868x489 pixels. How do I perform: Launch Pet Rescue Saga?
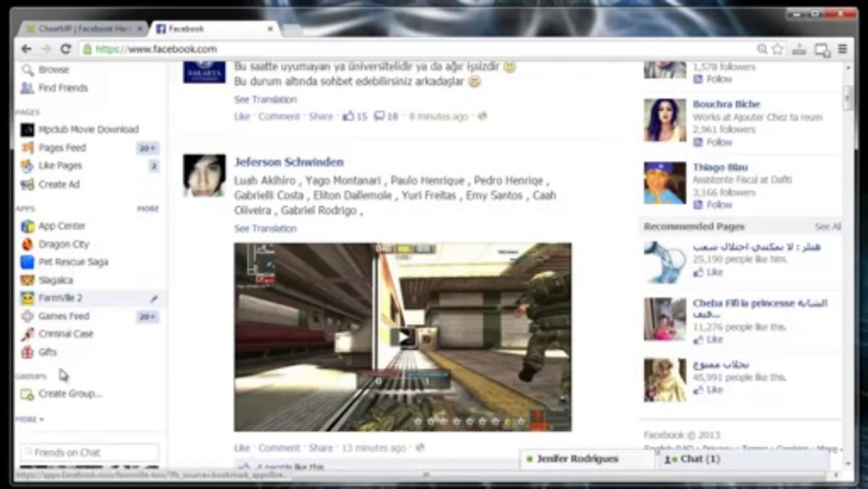tap(73, 261)
